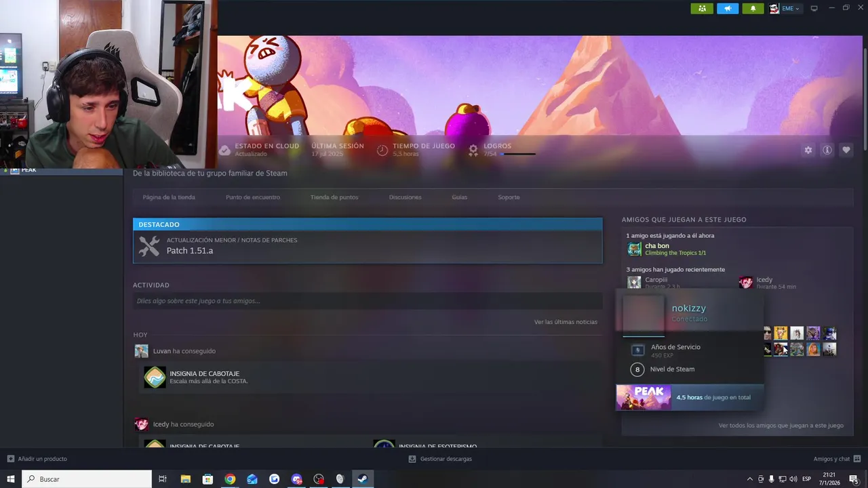Click Añadir un producto button

(x=37, y=459)
